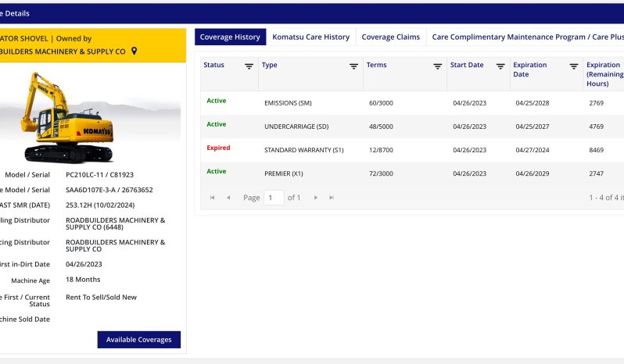Click expiration date 04/27/2024
The image size is (624, 364).
tap(532, 150)
